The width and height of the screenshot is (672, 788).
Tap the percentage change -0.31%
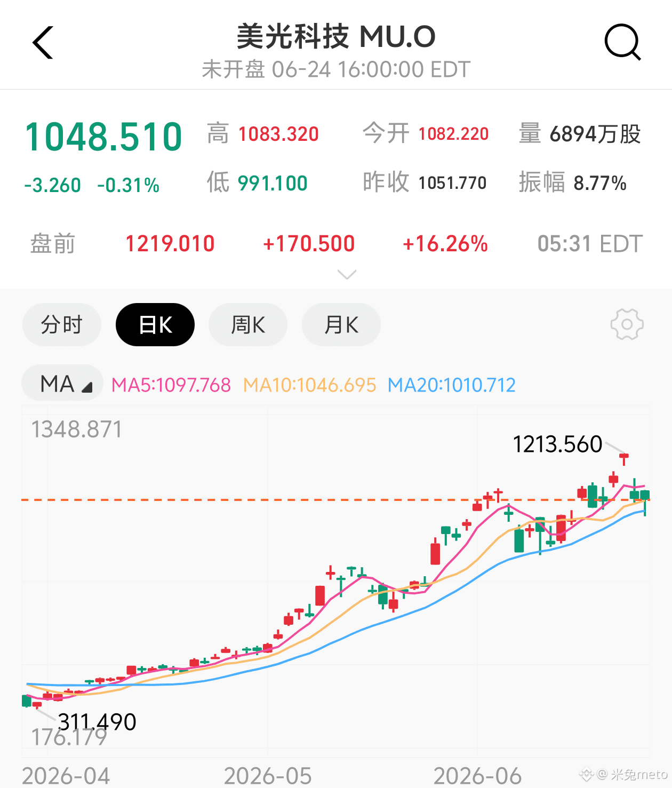tap(128, 185)
